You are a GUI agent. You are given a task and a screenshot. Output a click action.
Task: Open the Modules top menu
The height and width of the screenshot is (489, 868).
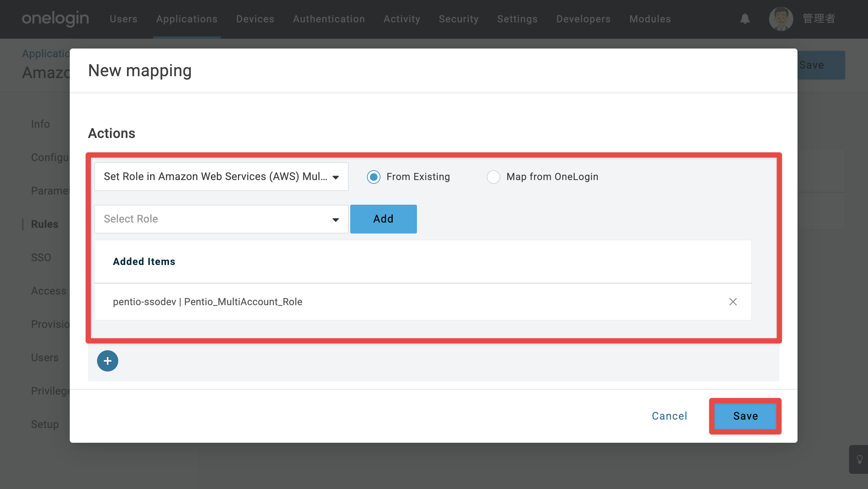(x=650, y=19)
